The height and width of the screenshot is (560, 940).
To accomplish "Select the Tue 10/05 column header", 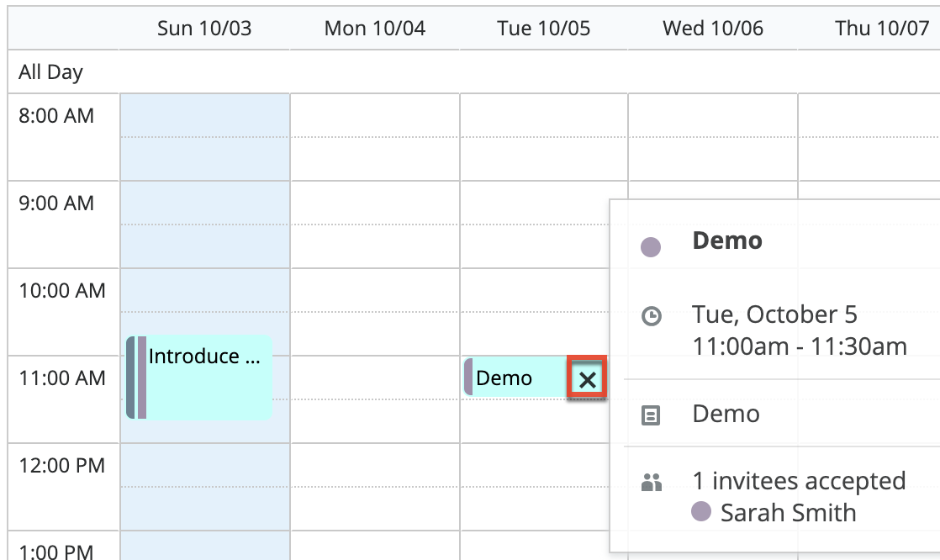I will pyautogui.click(x=544, y=29).
